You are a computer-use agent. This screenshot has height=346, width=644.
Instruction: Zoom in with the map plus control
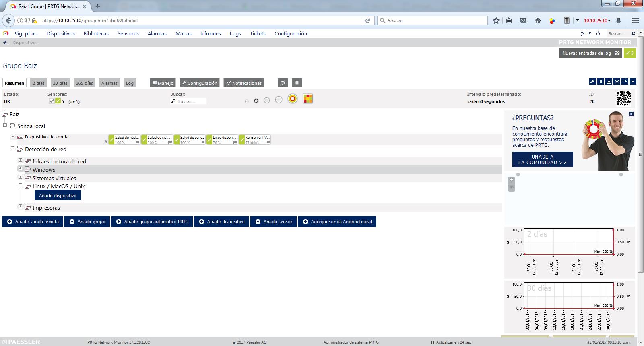[x=512, y=180]
